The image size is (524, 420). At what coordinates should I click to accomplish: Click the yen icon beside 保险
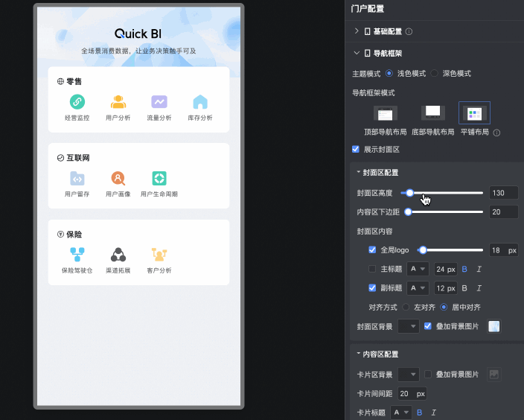point(60,234)
